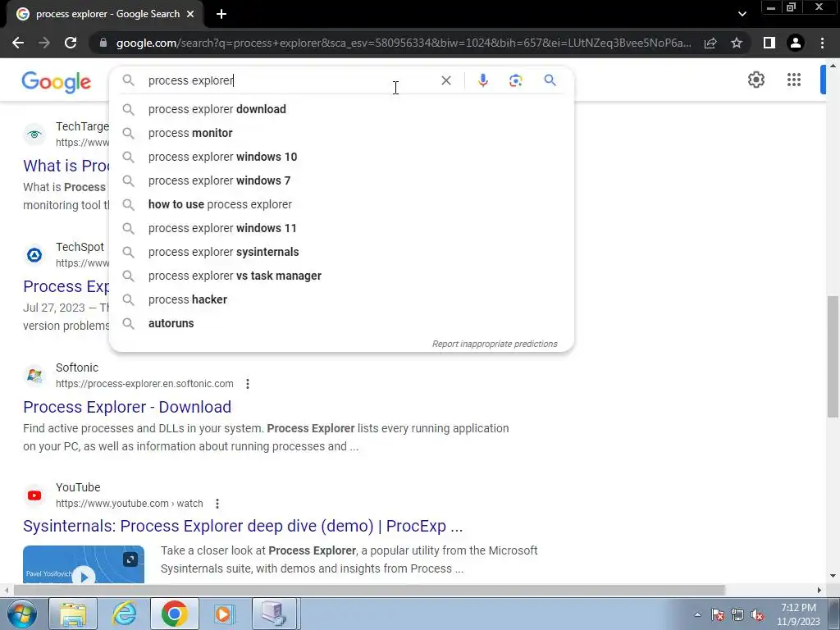Go back with the browser back arrow

coord(18,43)
